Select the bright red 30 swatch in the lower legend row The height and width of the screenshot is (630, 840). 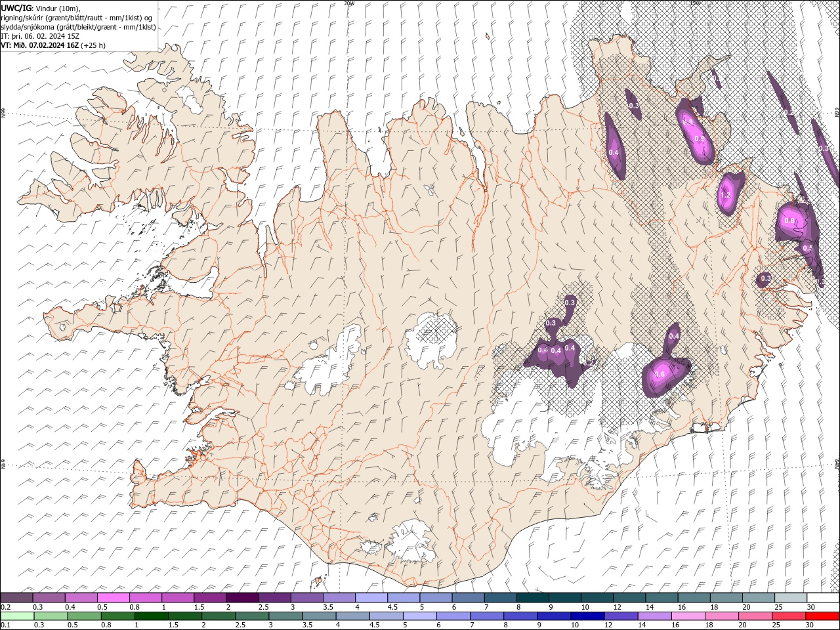[x=822, y=616]
